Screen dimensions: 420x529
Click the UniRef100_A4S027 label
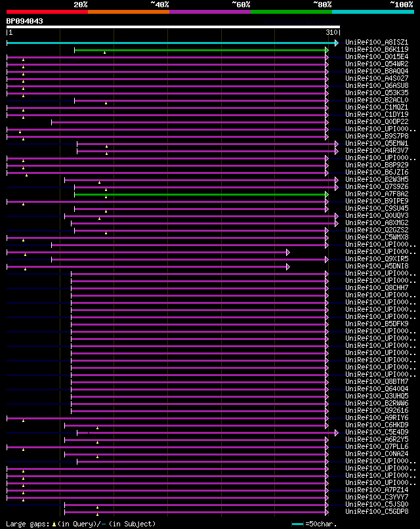pos(377,78)
